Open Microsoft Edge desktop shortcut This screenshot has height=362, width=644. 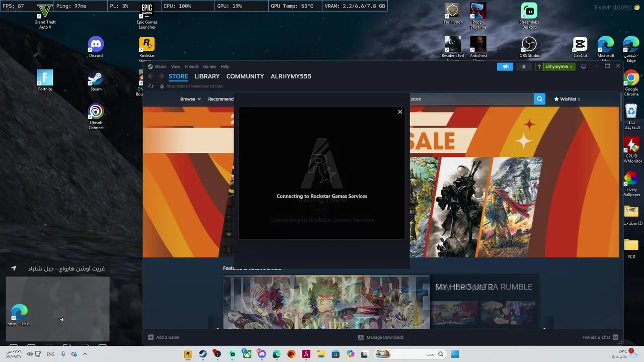pyautogui.click(x=606, y=49)
